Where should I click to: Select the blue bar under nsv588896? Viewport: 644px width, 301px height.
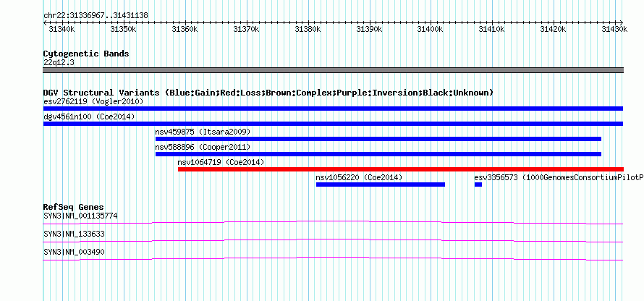[x=378, y=154]
